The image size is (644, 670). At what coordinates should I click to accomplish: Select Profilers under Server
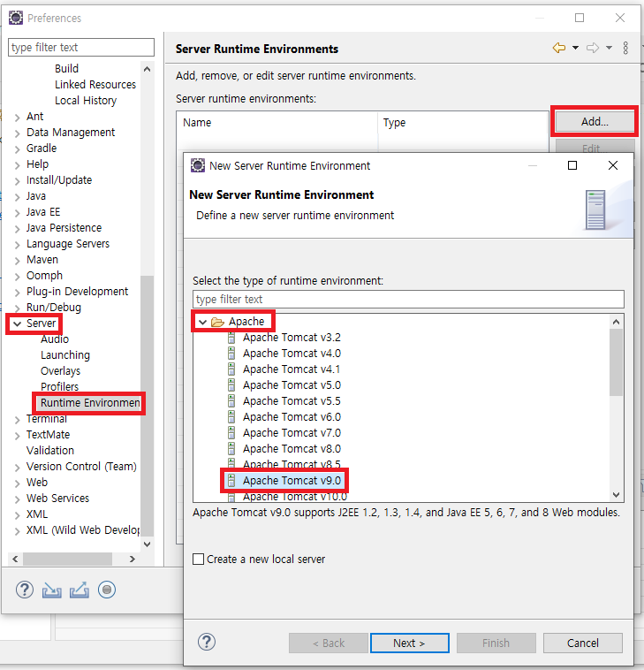pos(59,386)
